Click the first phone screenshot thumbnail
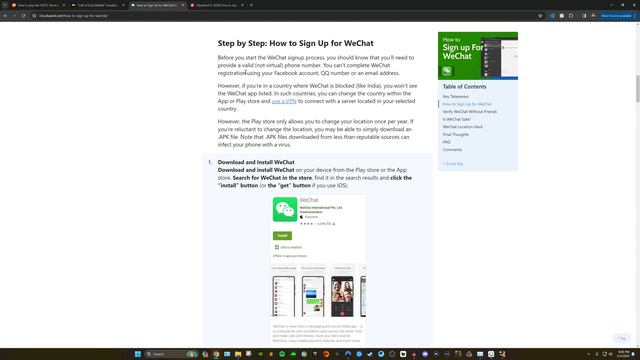Viewport: 640px width, 360px height. [x=284, y=296]
